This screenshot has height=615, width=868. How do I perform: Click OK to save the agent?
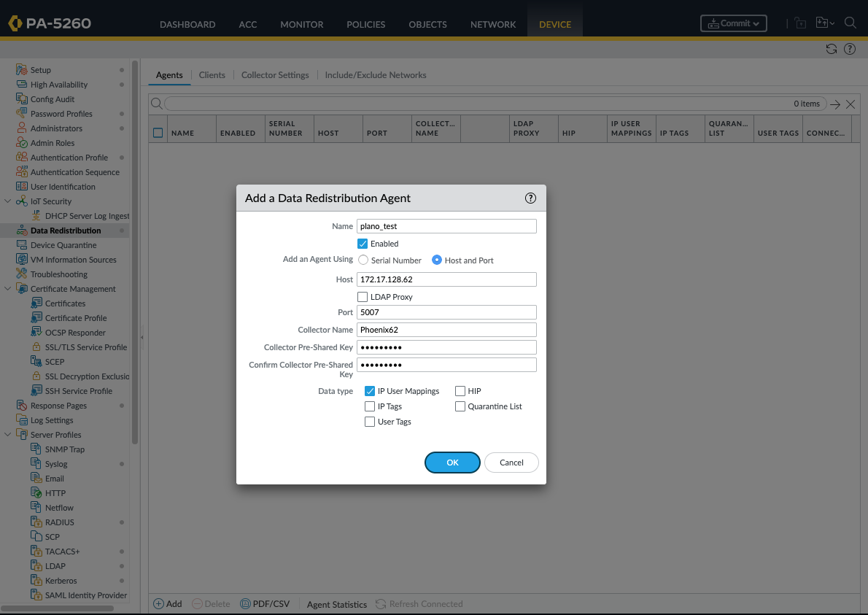pos(452,463)
